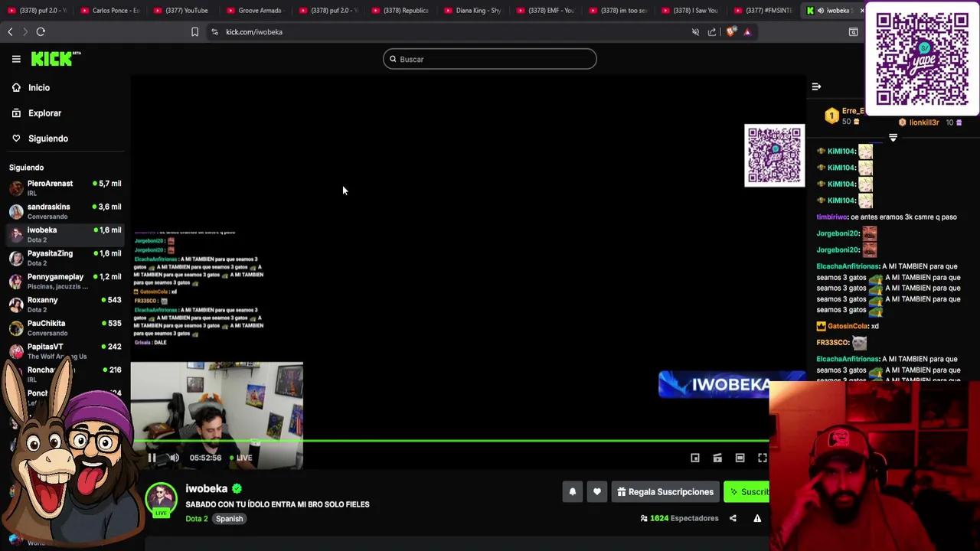
Task: Open Pennygameplay channel in sidebar
Action: click(65, 281)
